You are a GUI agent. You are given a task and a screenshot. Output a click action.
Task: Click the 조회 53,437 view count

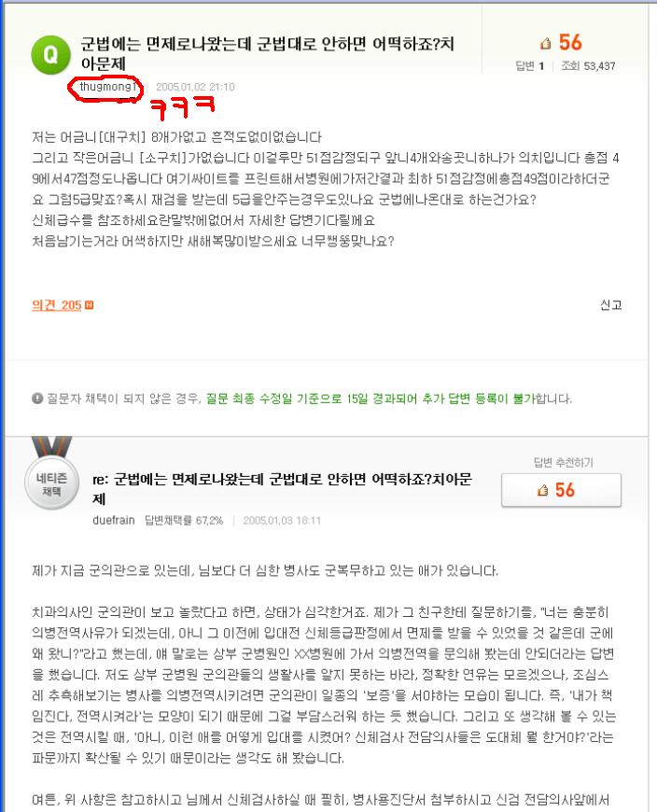click(x=588, y=65)
